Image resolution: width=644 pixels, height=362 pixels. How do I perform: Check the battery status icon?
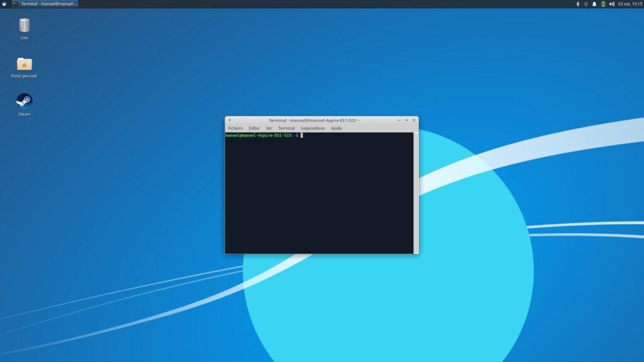click(603, 4)
